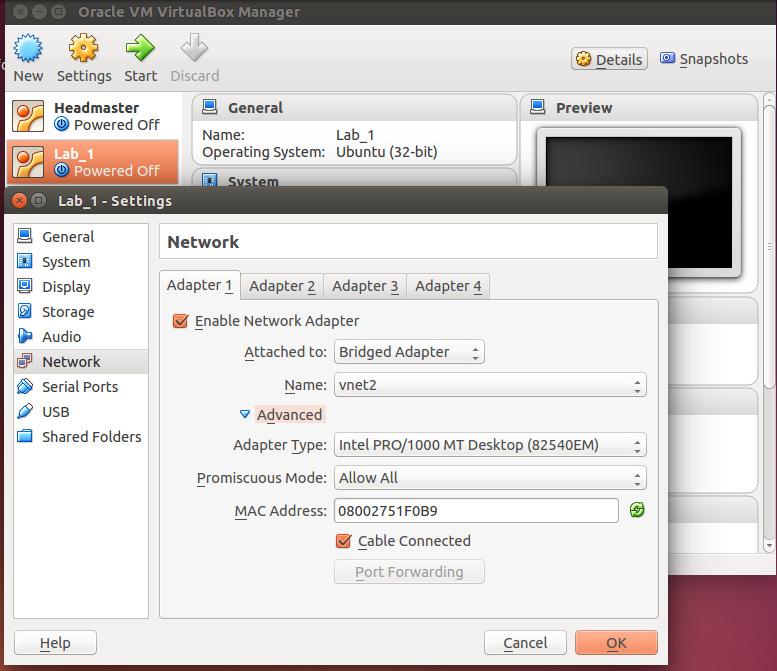Select the Storage settings category label
The height and width of the screenshot is (671, 777).
(x=68, y=312)
